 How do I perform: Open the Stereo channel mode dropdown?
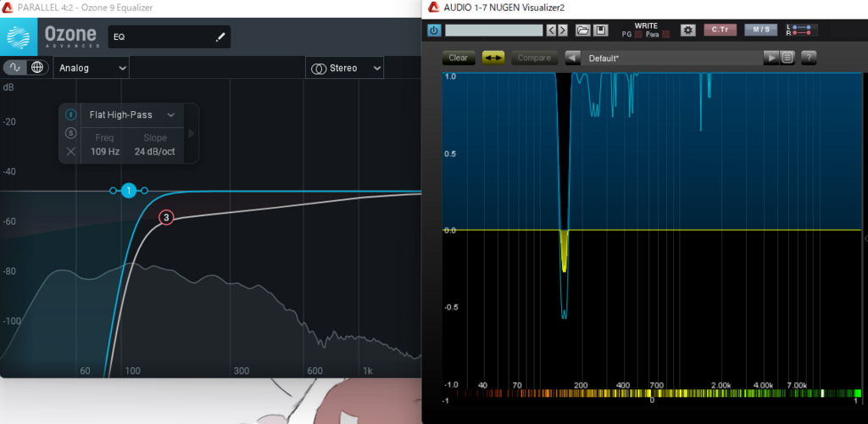(344, 68)
